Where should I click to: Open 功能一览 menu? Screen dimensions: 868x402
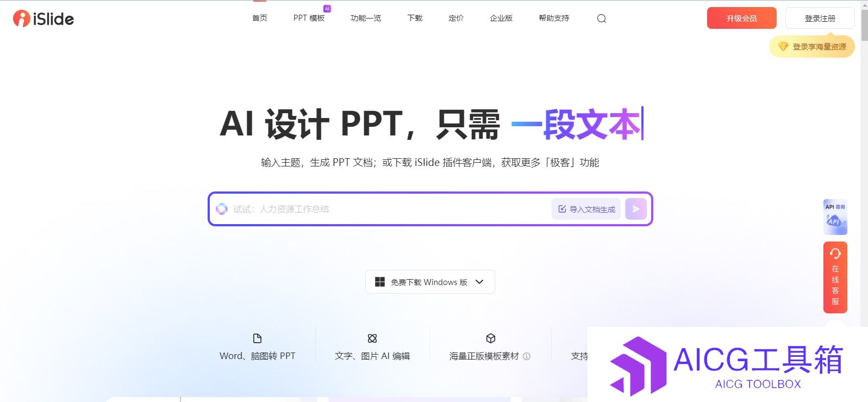[366, 18]
